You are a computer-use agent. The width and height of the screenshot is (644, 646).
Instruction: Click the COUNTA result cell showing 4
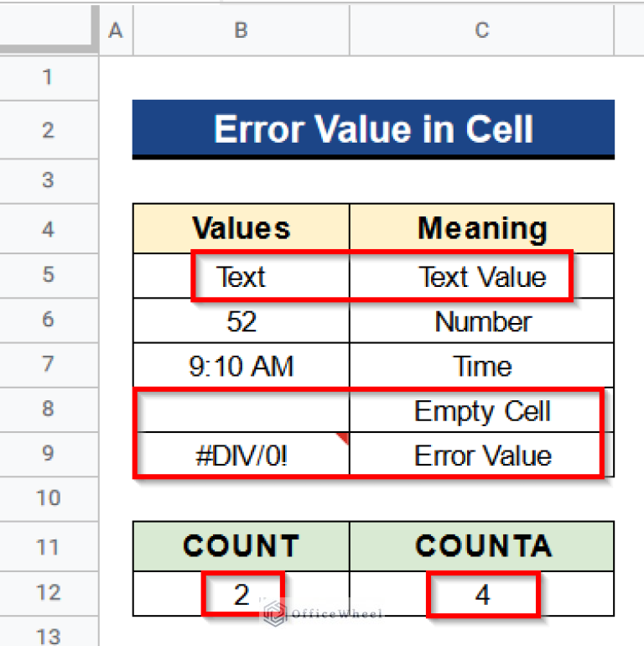pos(482,594)
